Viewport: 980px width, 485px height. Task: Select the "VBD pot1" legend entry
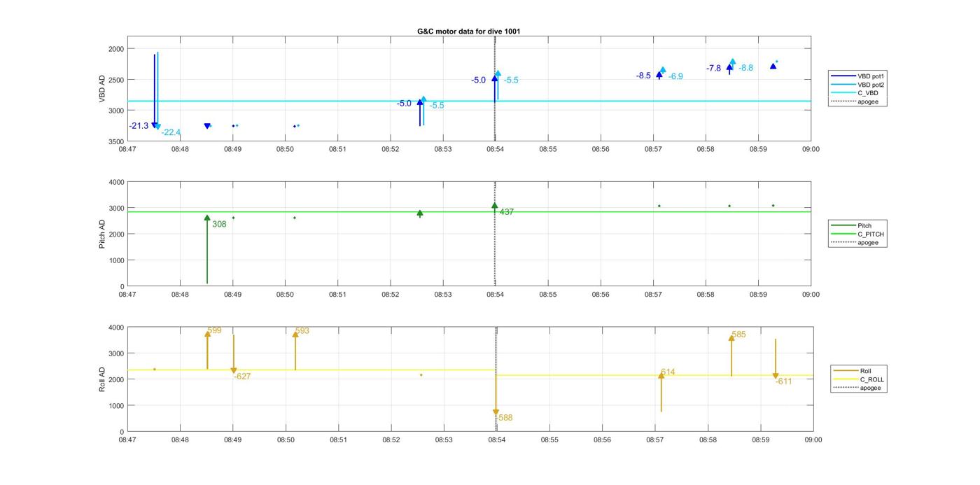857,76
